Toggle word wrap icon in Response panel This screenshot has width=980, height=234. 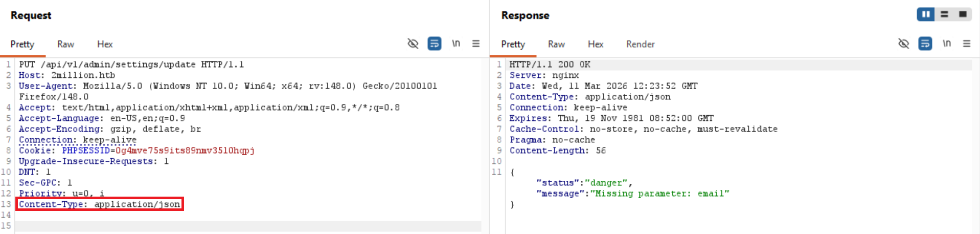click(x=925, y=44)
